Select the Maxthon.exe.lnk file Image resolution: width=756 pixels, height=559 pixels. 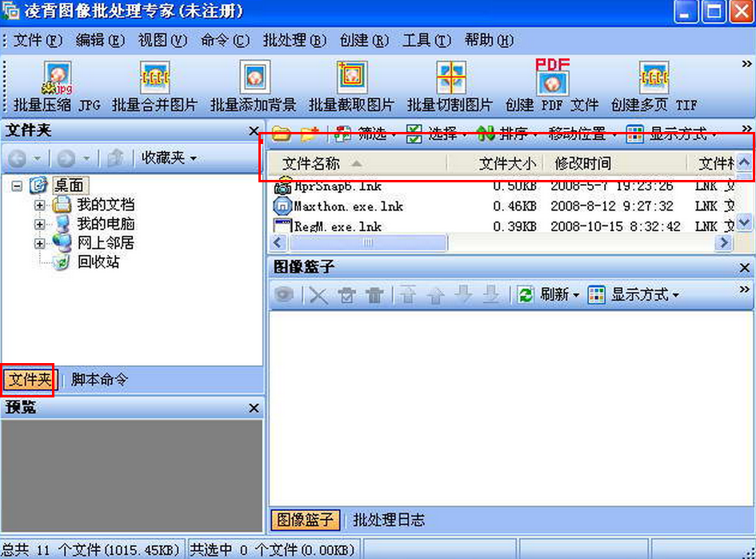pyautogui.click(x=348, y=206)
